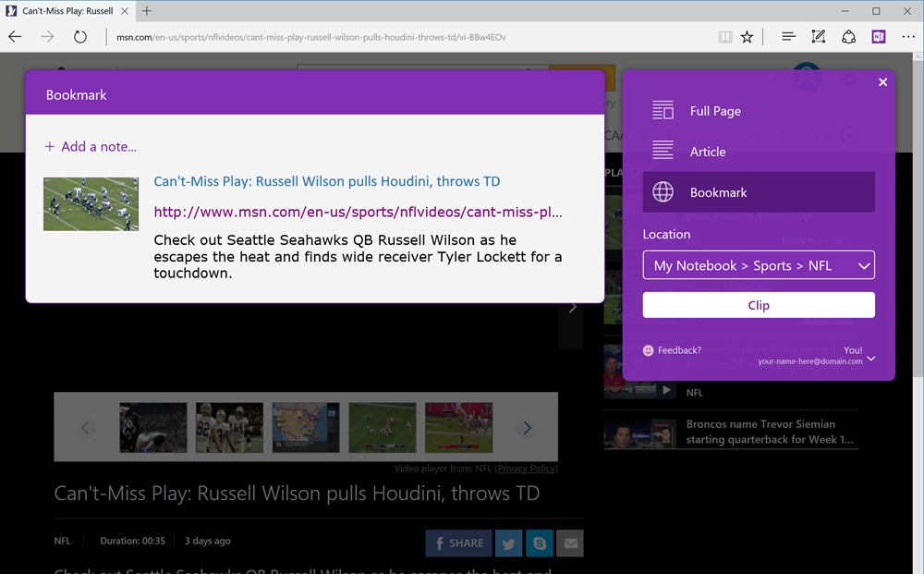The image size is (924, 574).
Task: Open the Can't-Miss Play title link
Action: click(x=326, y=181)
